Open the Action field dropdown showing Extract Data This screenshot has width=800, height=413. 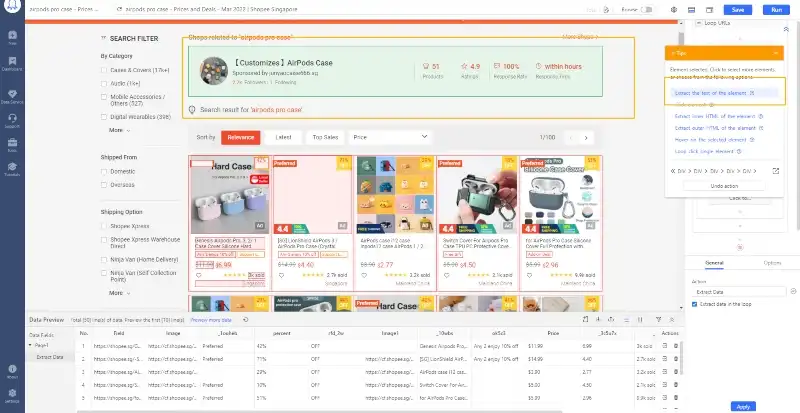(x=739, y=292)
